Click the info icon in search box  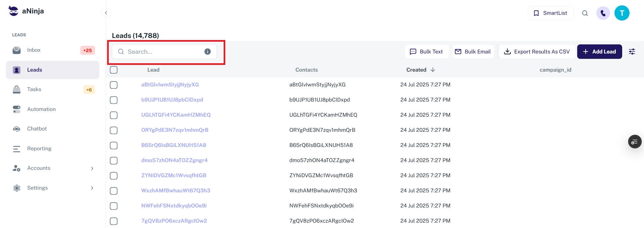point(208,51)
